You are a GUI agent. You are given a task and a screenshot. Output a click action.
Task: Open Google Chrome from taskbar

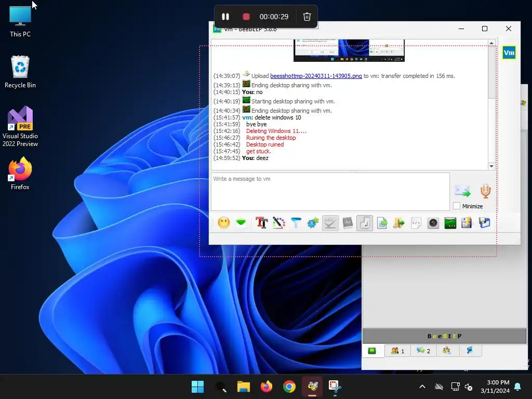coord(289,387)
